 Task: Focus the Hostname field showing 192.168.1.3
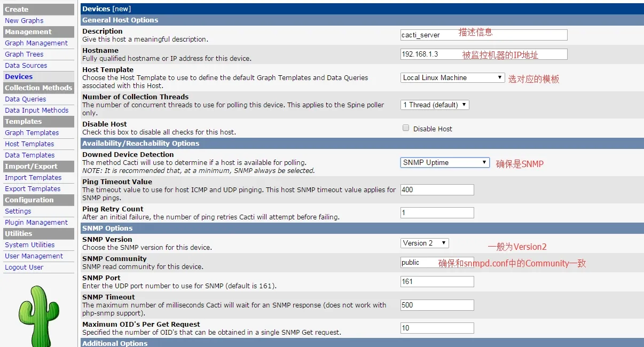click(x=484, y=54)
